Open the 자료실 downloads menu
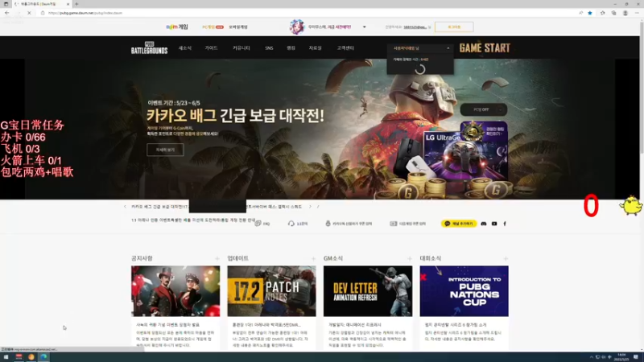Image resolution: width=644 pixels, height=362 pixels. coord(315,48)
